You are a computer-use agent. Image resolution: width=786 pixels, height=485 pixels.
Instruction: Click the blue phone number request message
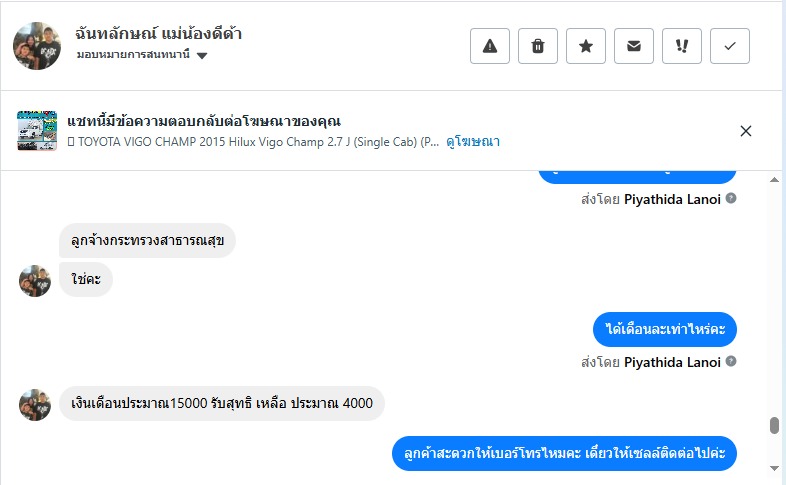coord(564,453)
